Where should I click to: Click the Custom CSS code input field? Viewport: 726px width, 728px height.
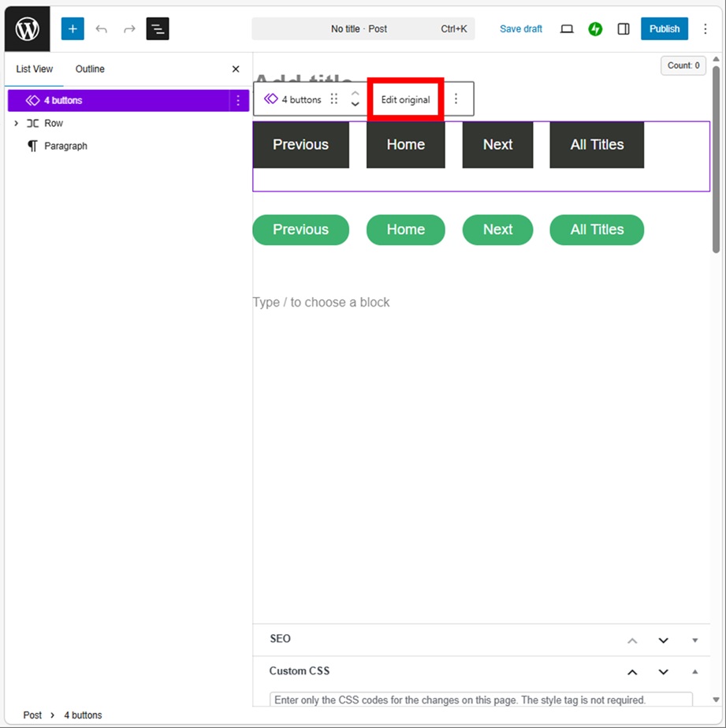coord(481,700)
